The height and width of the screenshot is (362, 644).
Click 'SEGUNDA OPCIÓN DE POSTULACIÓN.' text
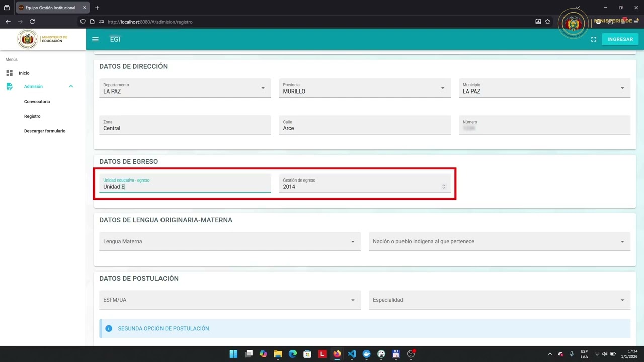pos(164,328)
